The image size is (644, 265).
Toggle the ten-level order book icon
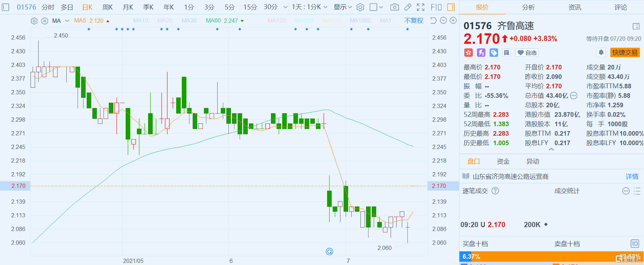pos(635,244)
